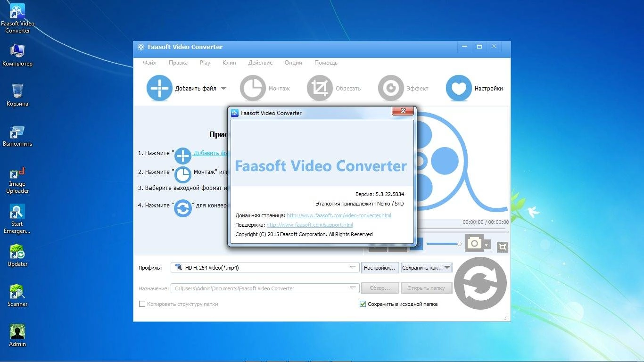The image size is (644, 362).
Task: Select the Обрезать crop tool icon
Action: click(x=320, y=88)
